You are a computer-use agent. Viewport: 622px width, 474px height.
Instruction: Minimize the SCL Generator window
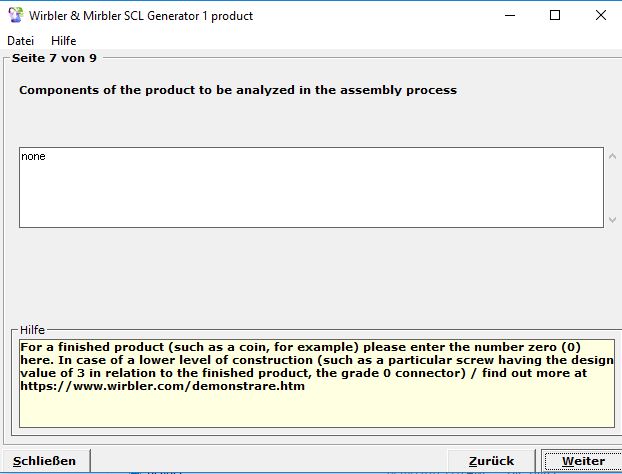click(509, 15)
